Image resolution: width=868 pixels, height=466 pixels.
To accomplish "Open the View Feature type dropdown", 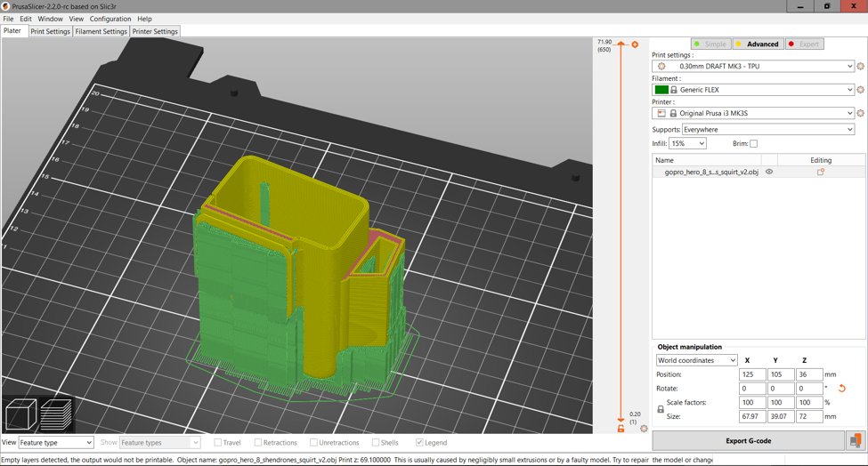I will (x=56, y=443).
